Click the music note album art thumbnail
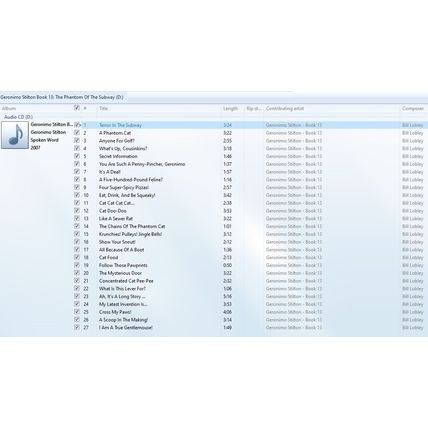The image size is (428, 428). (x=15, y=135)
